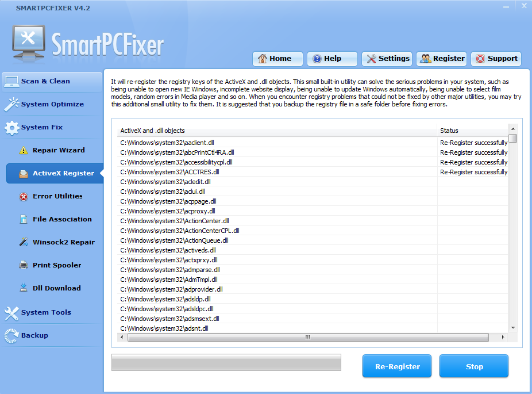
Task: Click the house icon on Home button
Action: [x=263, y=59]
